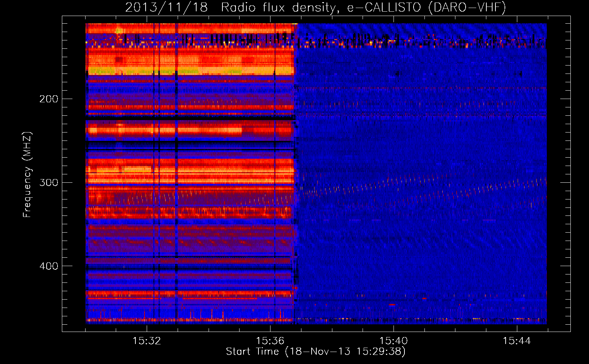This screenshot has width=589, height=364.
Task: Click the 15:36 time tick label
Action: point(270,341)
